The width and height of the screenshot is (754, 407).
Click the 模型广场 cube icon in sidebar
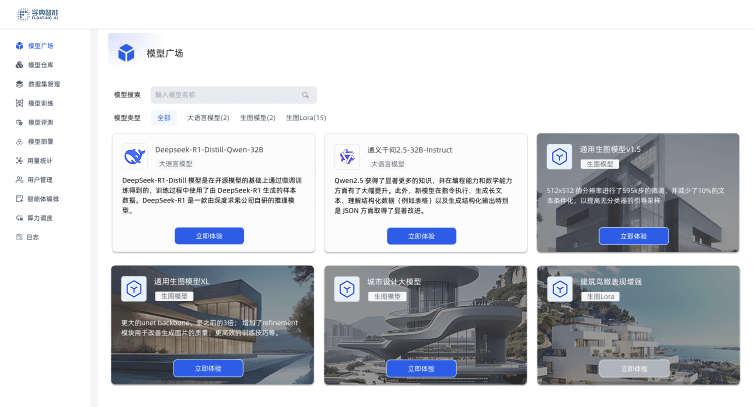coord(19,46)
